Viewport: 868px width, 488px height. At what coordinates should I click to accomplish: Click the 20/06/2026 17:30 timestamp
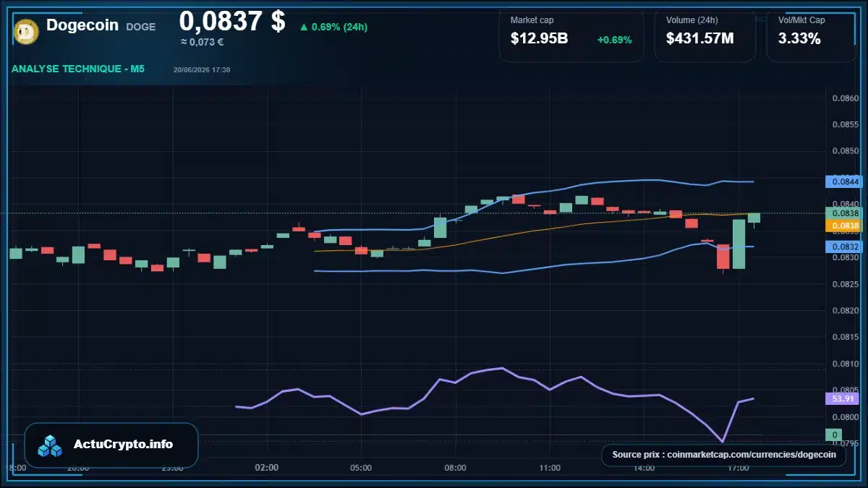(202, 69)
